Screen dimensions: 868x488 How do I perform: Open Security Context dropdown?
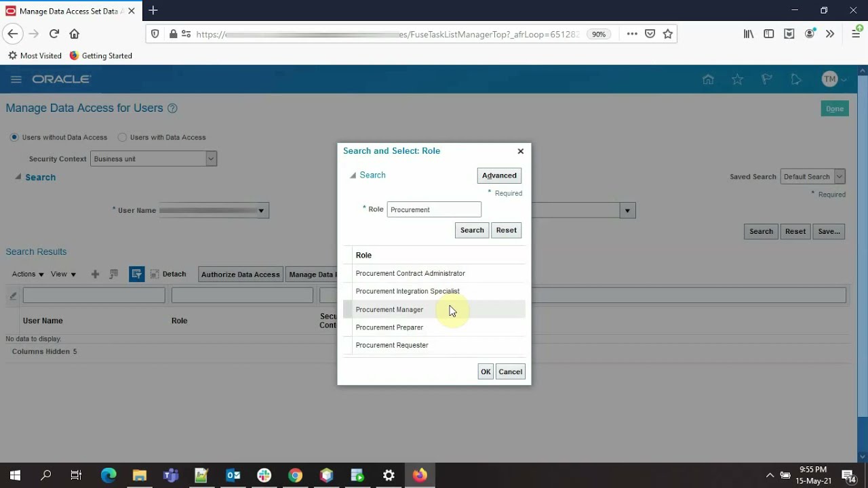tap(211, 159)
